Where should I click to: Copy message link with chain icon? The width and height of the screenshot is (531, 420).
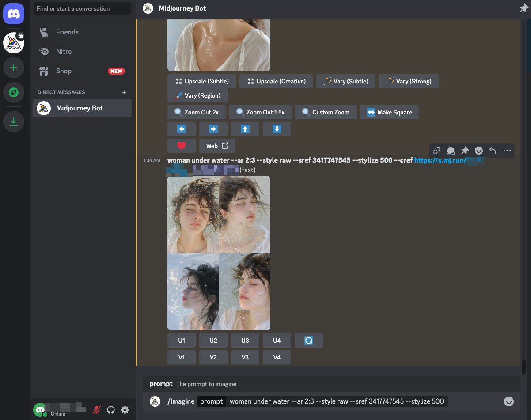[436, 151]
